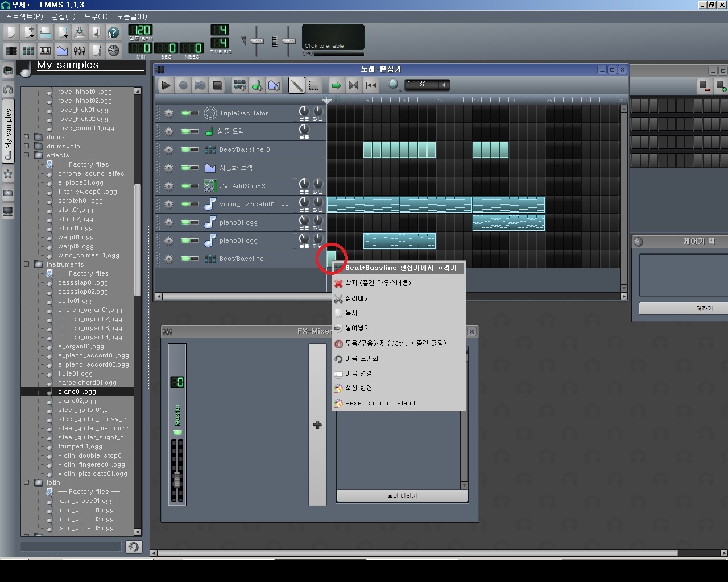Mute the TripleOscillator track
Image resolution: width=728 pixels, height=582 pixels.
(x=185, y=113)
